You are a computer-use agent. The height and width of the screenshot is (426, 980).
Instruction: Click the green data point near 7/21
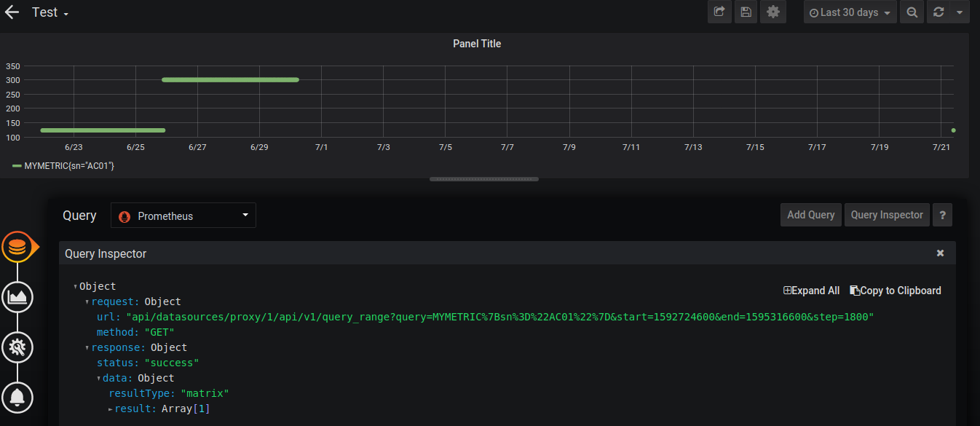point(953,130)
